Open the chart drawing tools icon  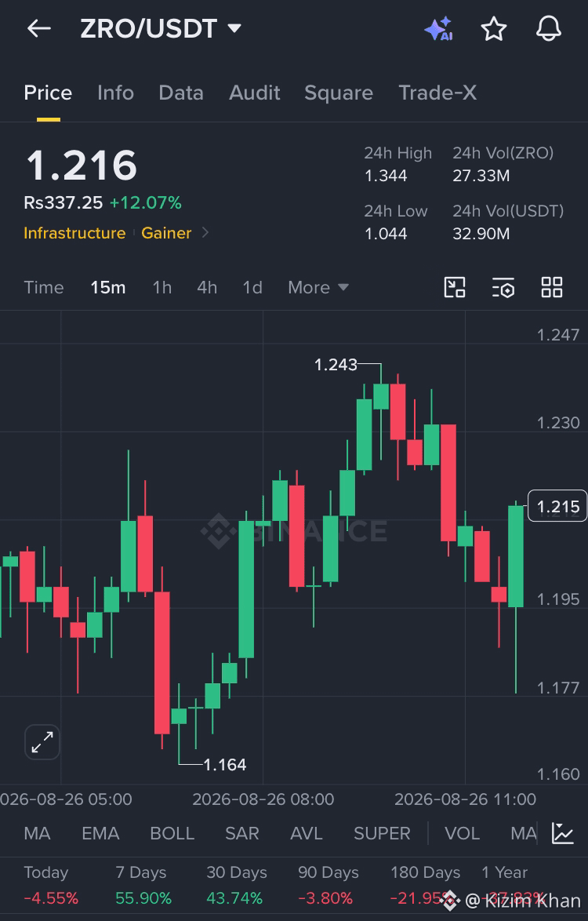point(455,287)
